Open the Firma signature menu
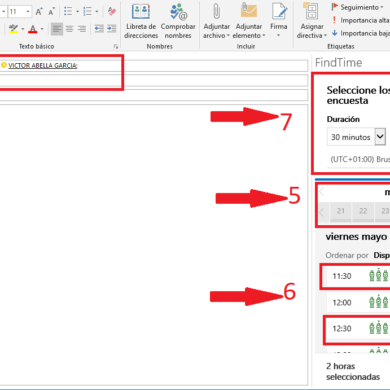 tap(279, 21)
